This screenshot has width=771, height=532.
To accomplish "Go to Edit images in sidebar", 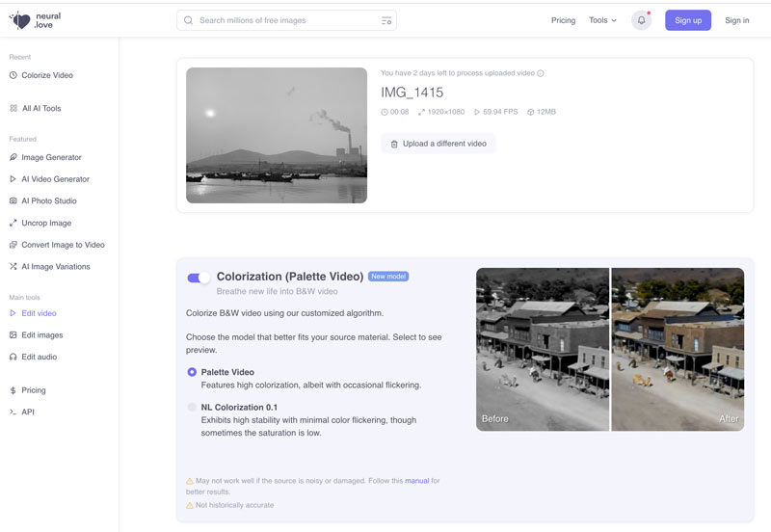I will pos(41,334).
